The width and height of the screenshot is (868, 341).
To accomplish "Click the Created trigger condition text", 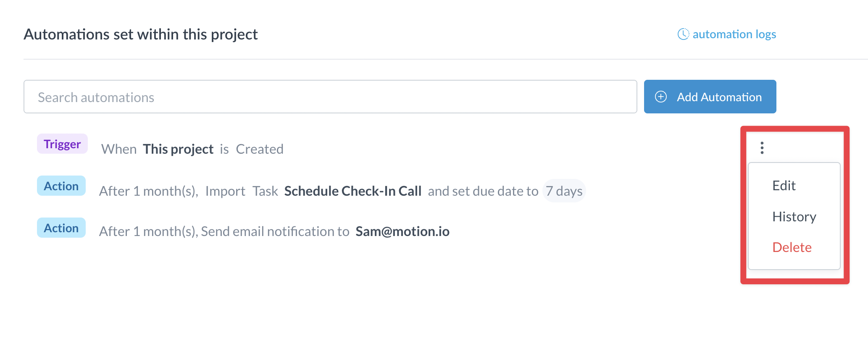I will tap(260, 149).
